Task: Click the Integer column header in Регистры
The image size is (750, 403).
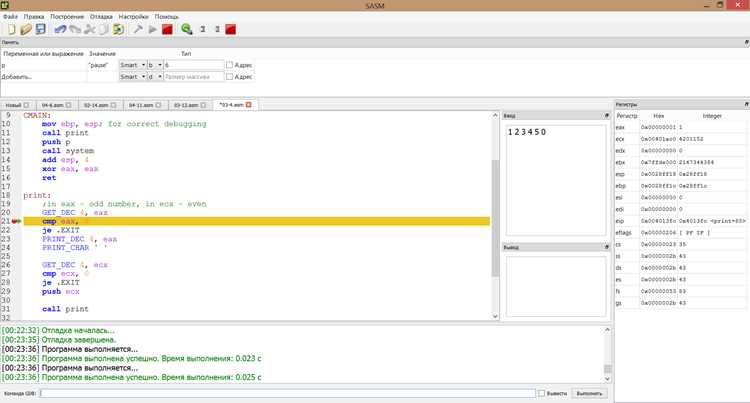Action: click(712, 116)
